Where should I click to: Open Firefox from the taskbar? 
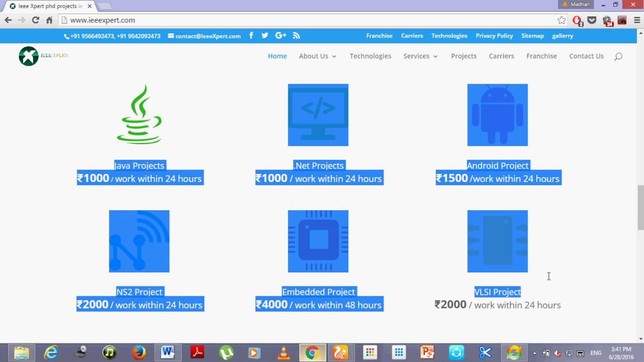point(138,352)
